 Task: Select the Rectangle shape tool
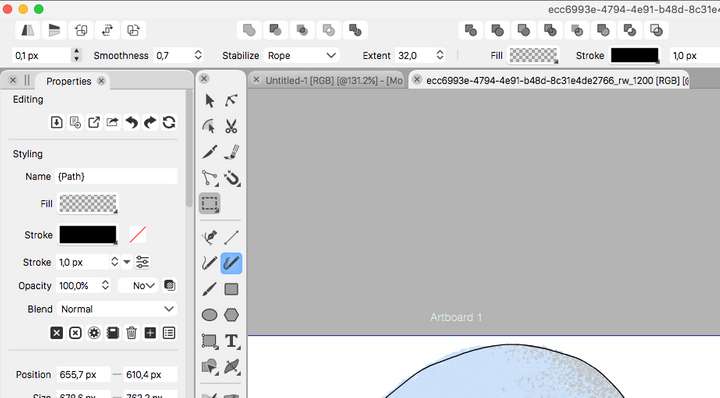[x=231, y=289]
